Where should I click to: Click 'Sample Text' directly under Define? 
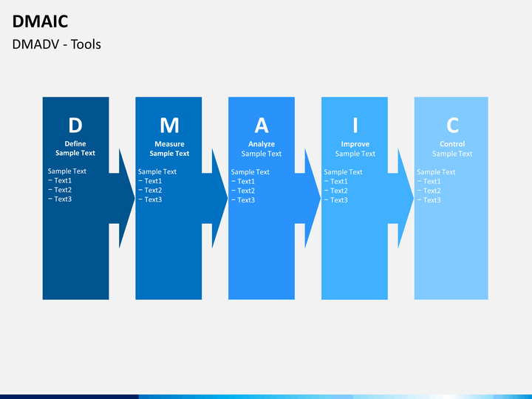(x=75, y=153)
